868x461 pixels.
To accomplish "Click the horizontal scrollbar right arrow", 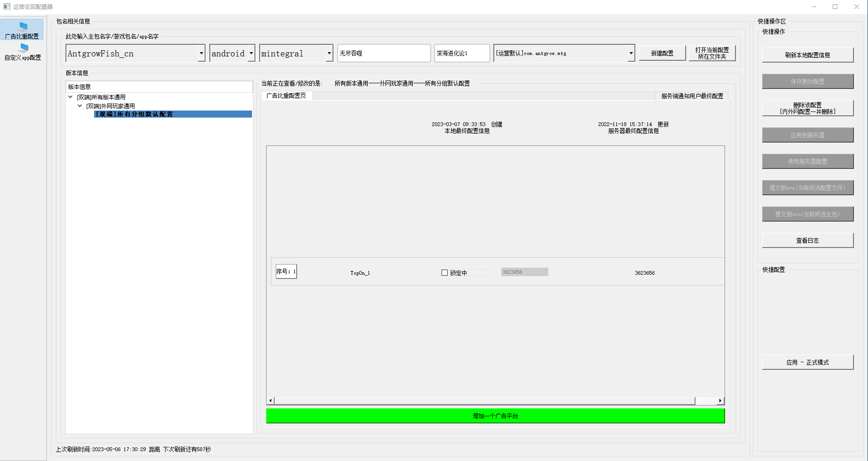I will [x=720, y=401].
